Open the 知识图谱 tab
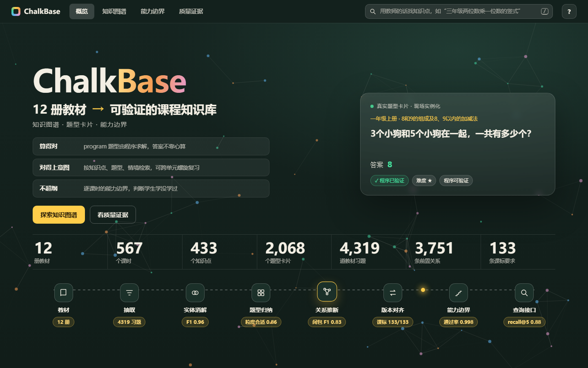This screenshot has height=368, width=588. click(x=114, y=11)
